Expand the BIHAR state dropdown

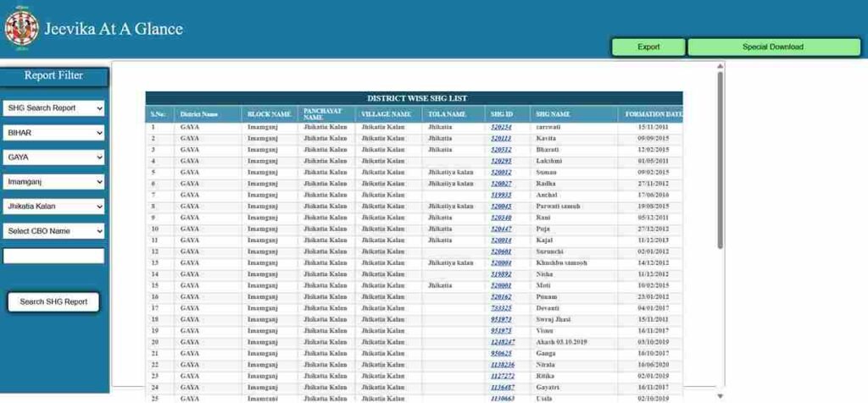[53, 133]
